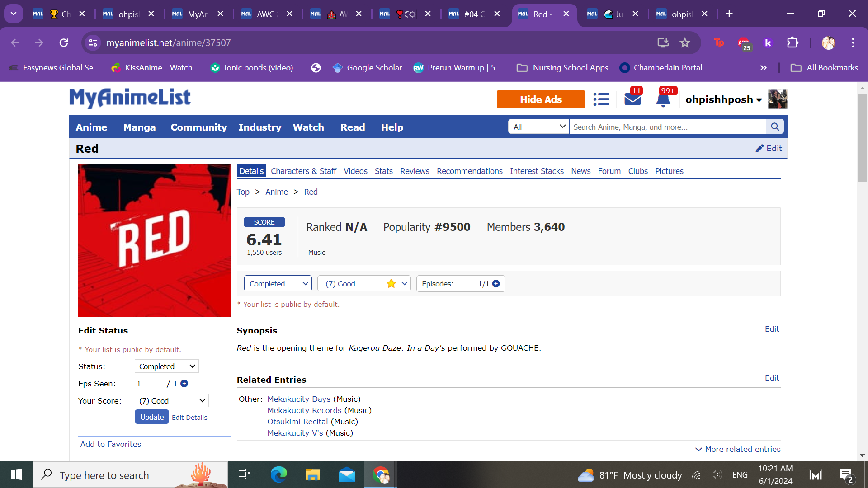Reload the page
The height and width of the screenshot is (488, 868).
pos(64,43)
